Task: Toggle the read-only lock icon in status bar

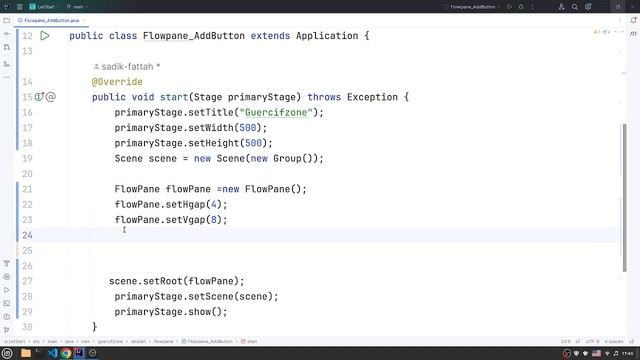Action: (x=631, y=341)
